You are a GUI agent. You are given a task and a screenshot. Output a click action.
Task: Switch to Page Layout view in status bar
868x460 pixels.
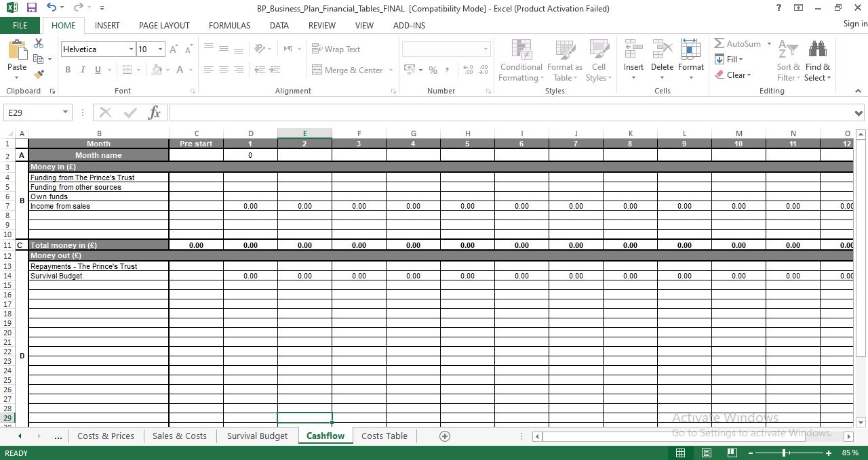[x=706, y=453]
